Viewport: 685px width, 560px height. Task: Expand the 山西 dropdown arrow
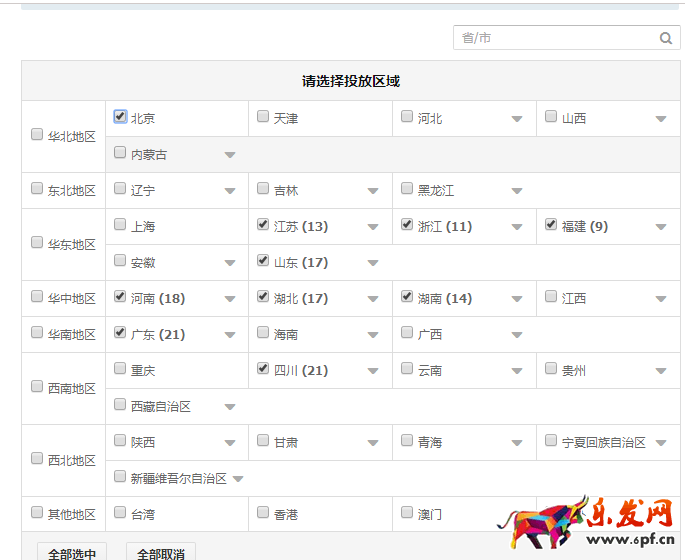pyautogui.click(x=661, y=119)
